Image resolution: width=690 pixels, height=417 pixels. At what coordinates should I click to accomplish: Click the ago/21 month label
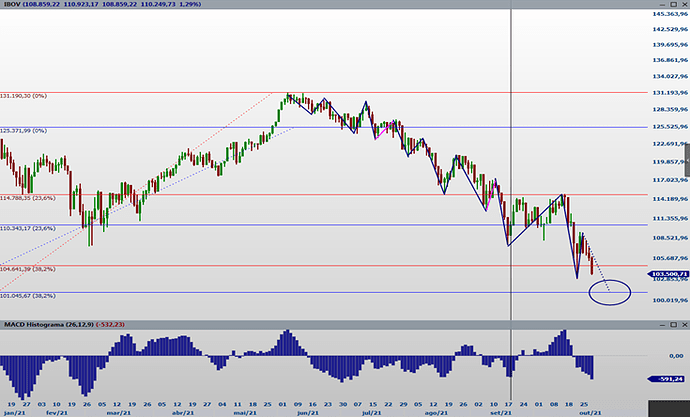(x=437, y=413)
